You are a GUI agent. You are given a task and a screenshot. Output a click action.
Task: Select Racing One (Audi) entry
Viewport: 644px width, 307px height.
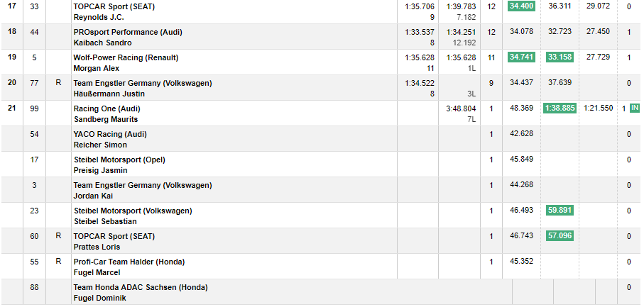pyautogui.click(x=107, y=108)
